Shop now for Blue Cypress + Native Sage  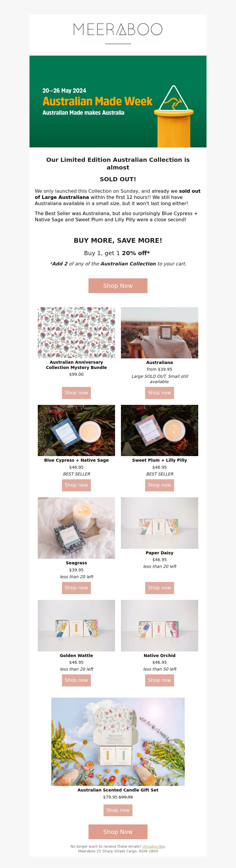[x=76, y=485]
